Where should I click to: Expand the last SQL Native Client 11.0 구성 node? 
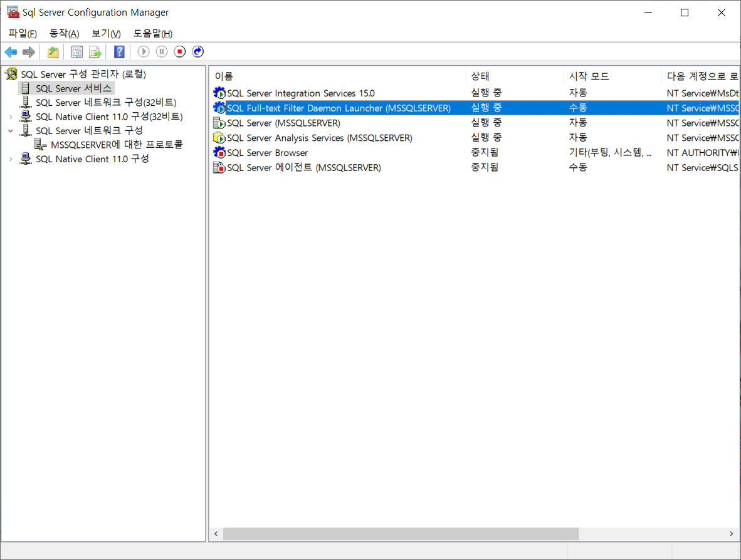(x=11, y=159)
